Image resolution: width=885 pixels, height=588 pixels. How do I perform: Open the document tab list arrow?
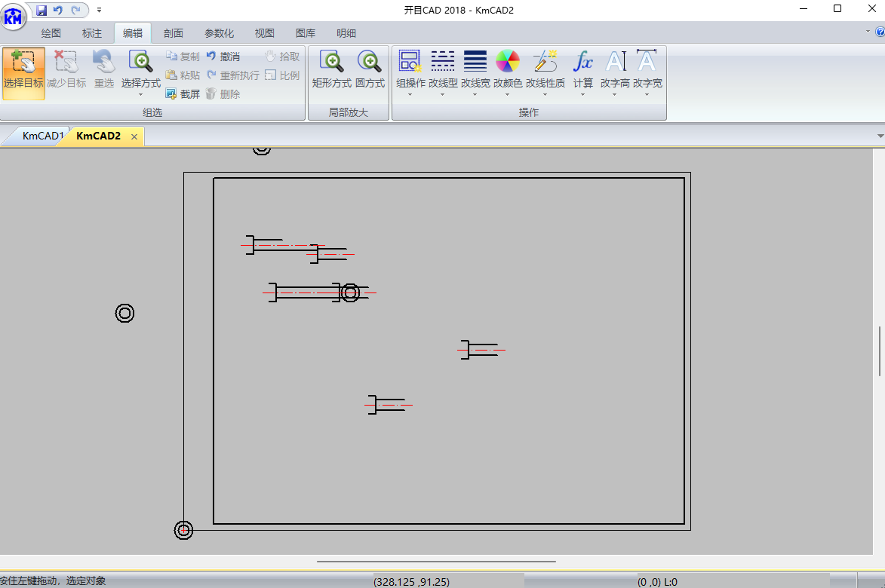[x=880, y=136]
